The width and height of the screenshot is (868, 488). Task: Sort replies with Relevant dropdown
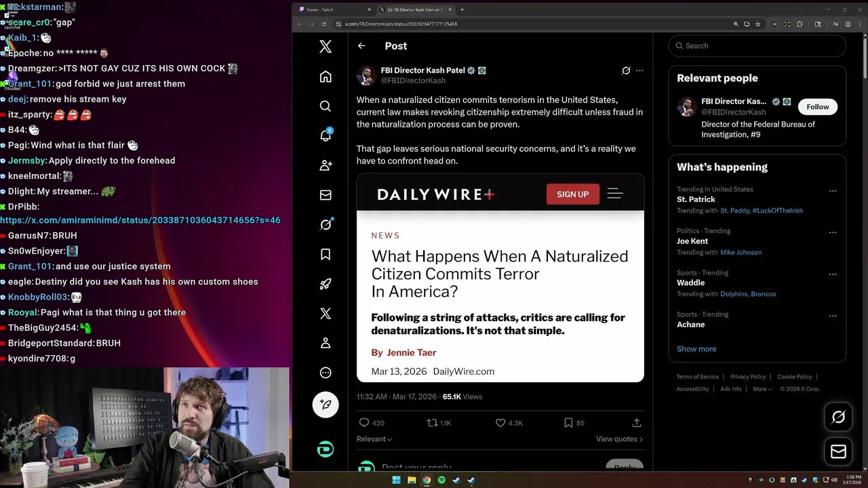coord(374,439)
